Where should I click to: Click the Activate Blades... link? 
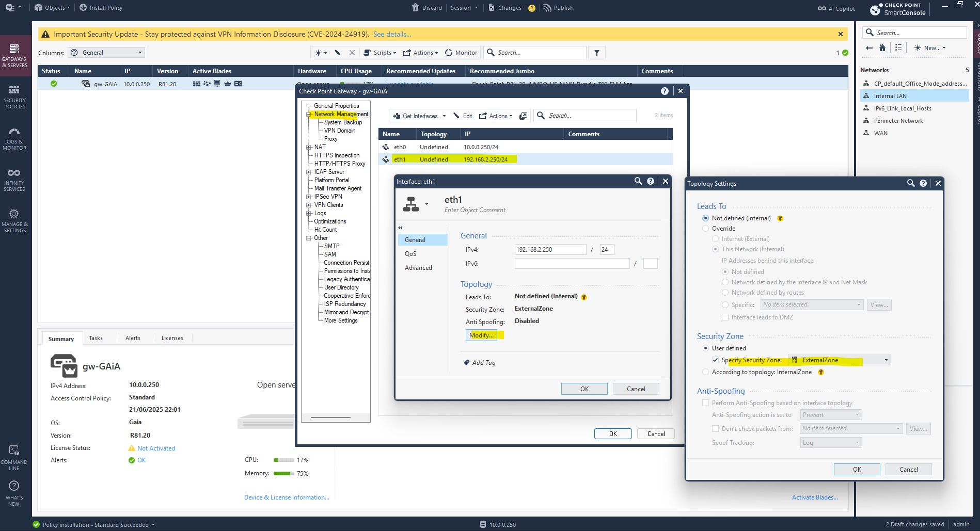pyautogui.click(x=815, y=497)
